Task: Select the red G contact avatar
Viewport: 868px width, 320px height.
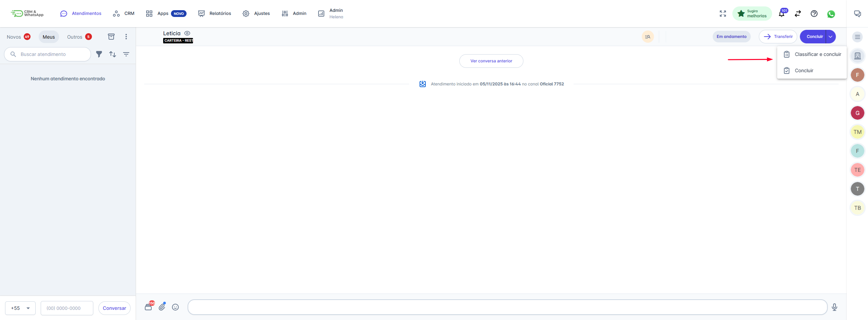Action: point(857,113)
